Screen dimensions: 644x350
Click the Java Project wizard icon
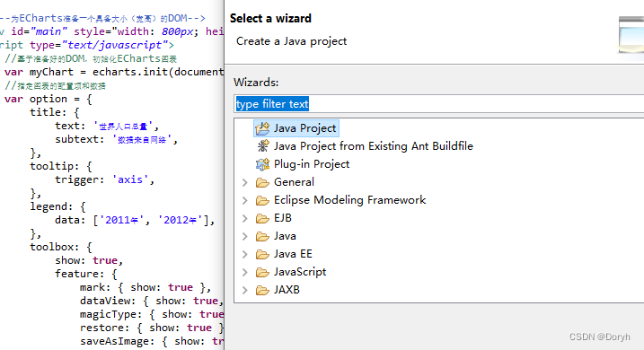(x=262, y=128)
